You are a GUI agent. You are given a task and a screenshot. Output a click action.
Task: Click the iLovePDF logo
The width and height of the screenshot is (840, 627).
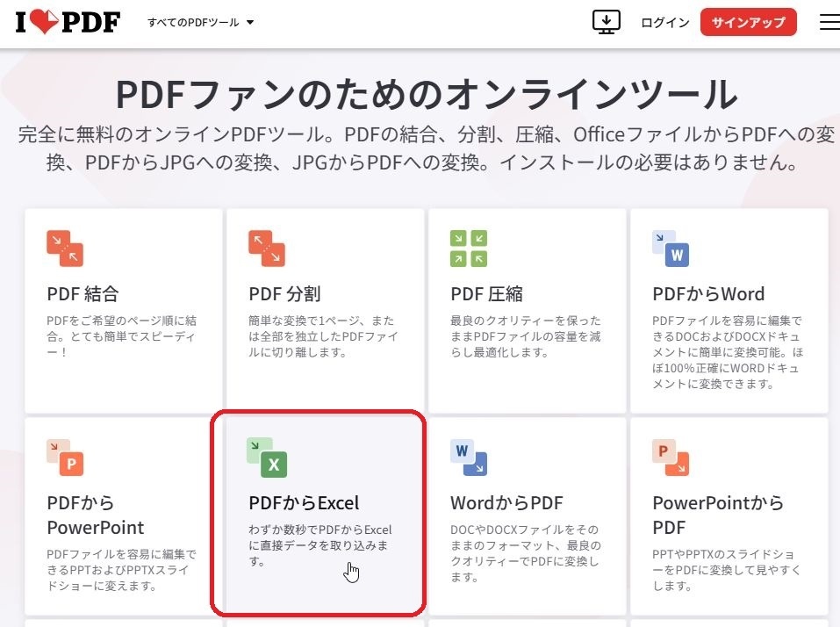point(68,22)
